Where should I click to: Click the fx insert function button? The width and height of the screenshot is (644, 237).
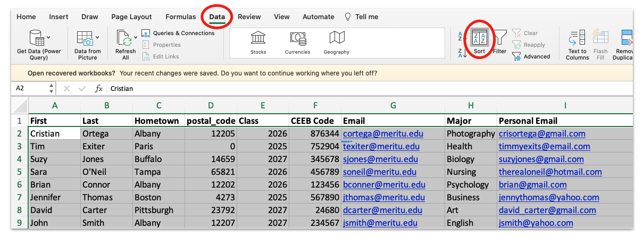[x=99, y=89]
